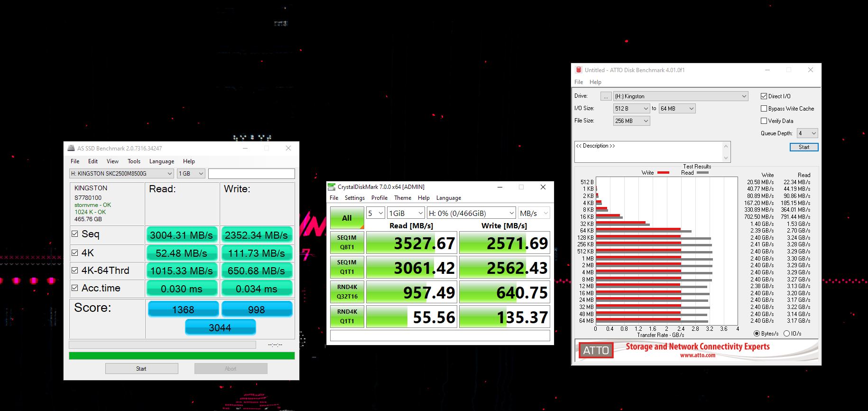Click the CrystalDiskMark title bar app icon
Viewport: 868px width, 411px height.
tap(332, 187)
